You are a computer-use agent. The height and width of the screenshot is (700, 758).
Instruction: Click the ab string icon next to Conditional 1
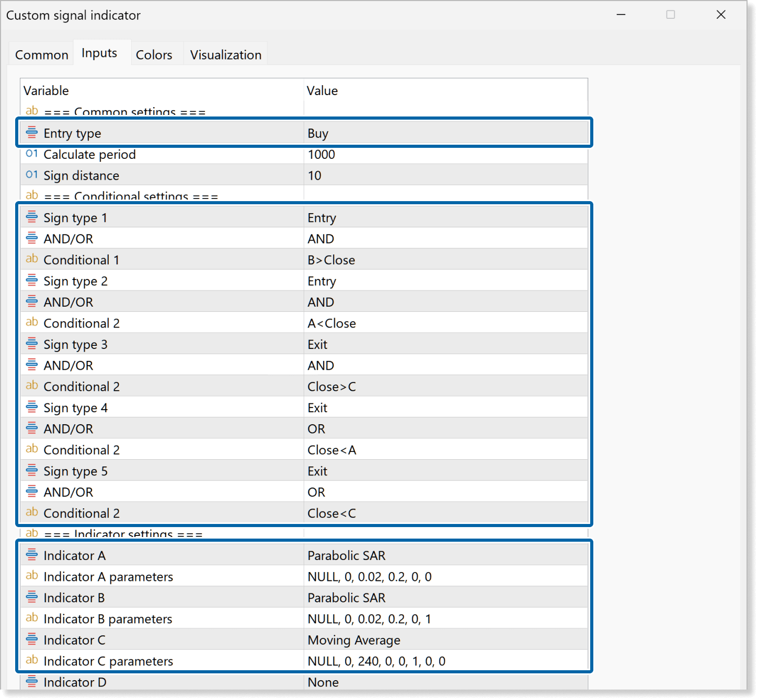31,259
